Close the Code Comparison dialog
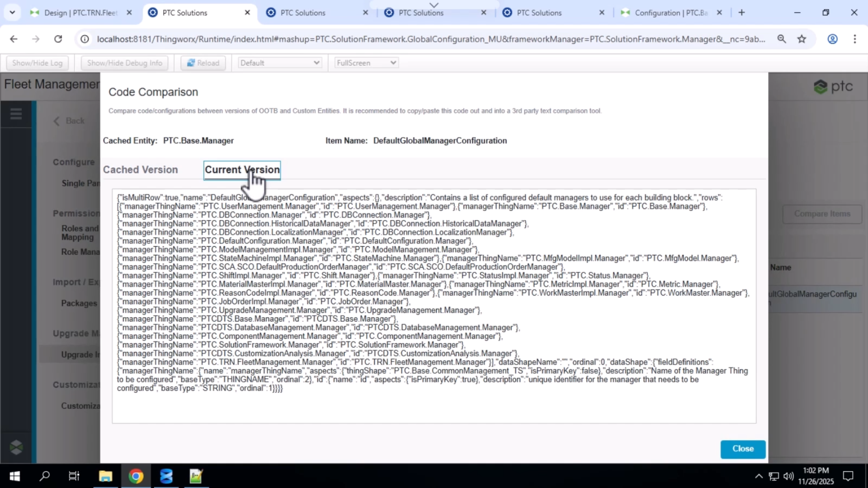868x488 pixels. [743, 449]
